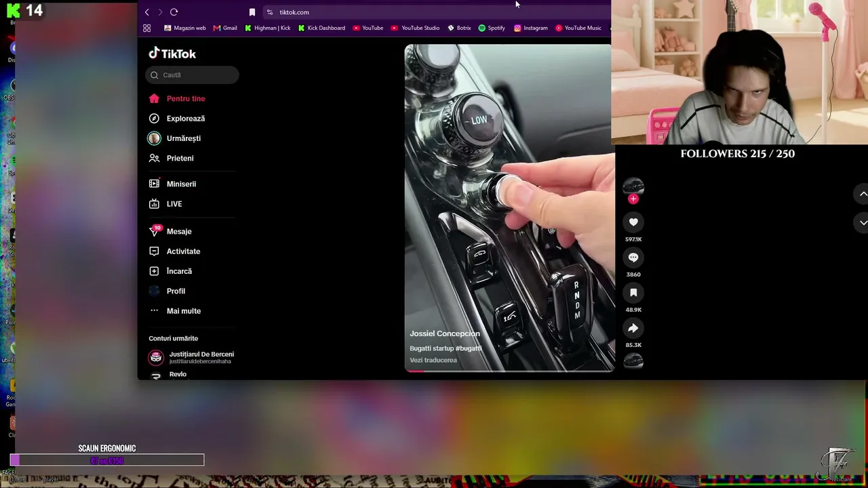The width and height of the screenshot is (868, 488).
Task: Open the YouTube bookmark
Action: (x=368, y=28)
